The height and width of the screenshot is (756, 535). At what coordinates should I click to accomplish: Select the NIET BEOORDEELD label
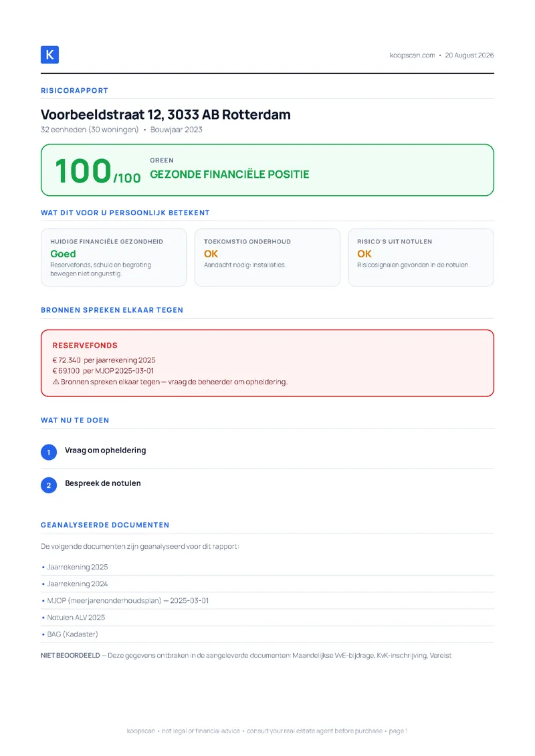70,656
